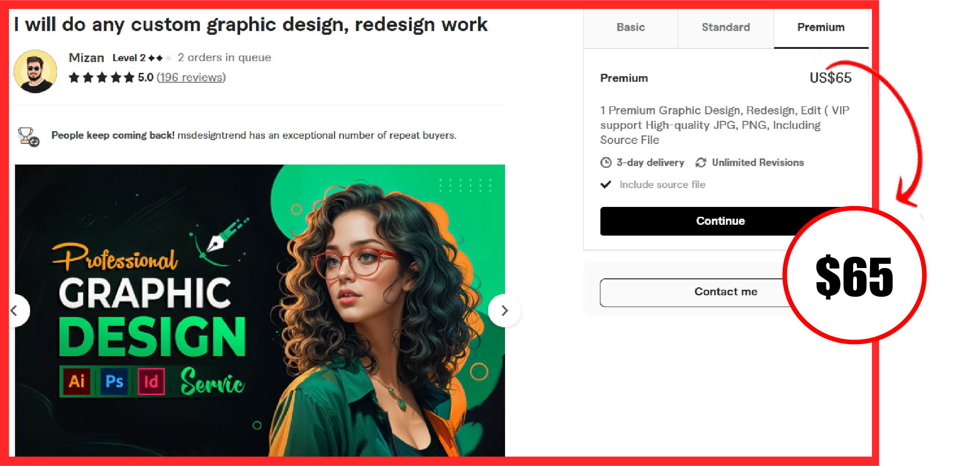
Task: Click the repeat buyers trophy icon
Action: (x=29, y=137)
